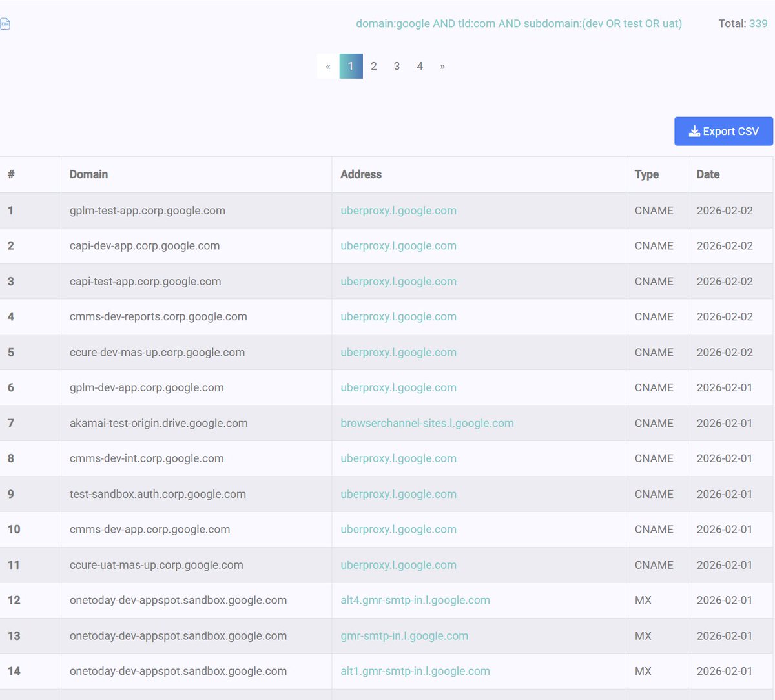
Task: Open uberproxy.l.google.com address in row 8
Action: 398,458
